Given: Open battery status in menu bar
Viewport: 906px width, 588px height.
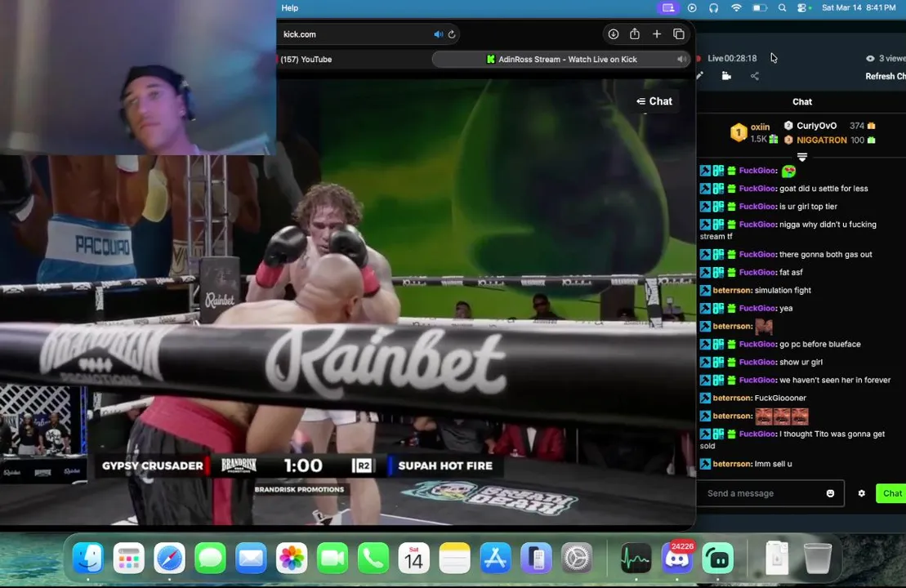Looking at the screenshot, I should [759, 8].
